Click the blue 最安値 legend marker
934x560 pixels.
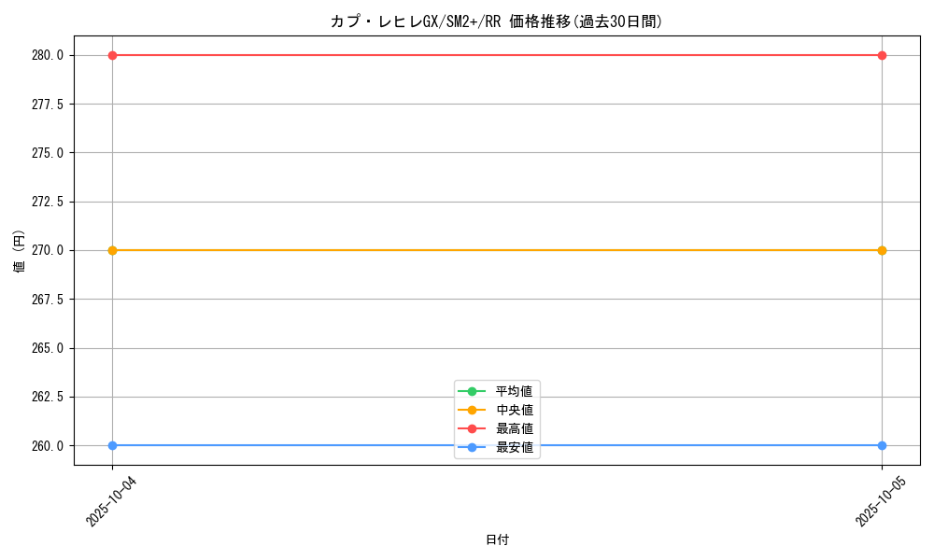(x=472, y=447)
